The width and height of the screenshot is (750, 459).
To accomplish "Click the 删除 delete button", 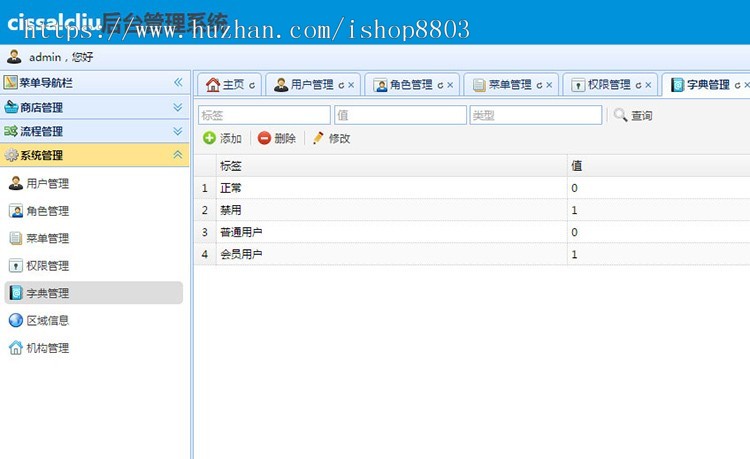I will click(x=277, y=138).
